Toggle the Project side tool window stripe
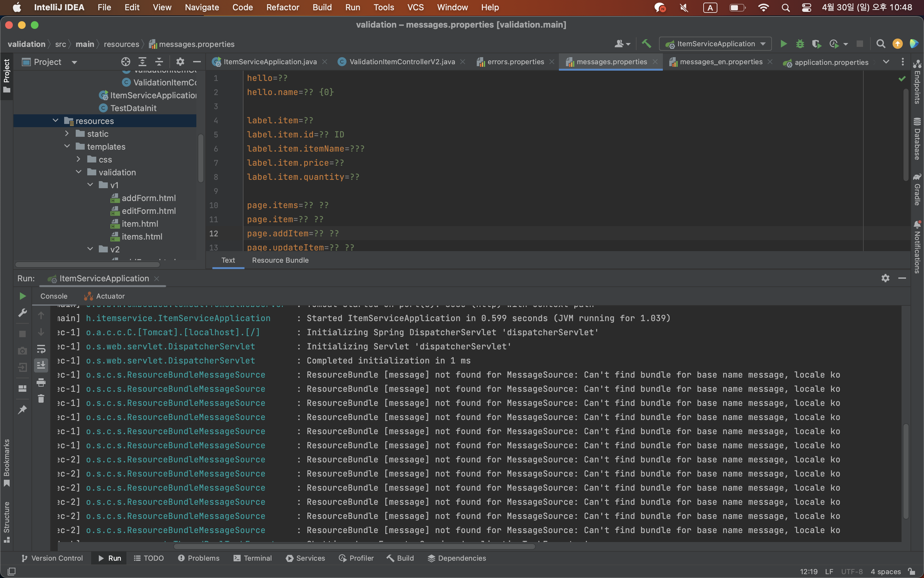 6,76
